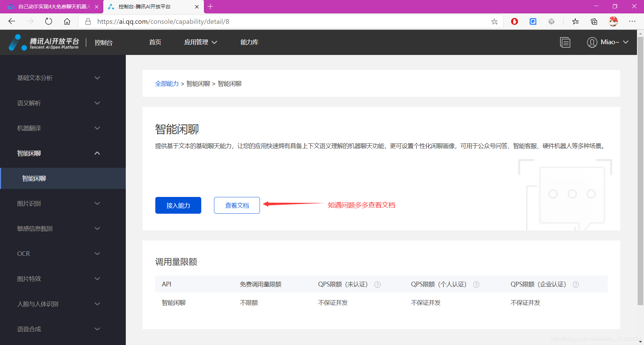Open the browser home page icon
Image resolution: width=644 pixels, height=345 pixels.
pyautogui.click(x=67, y=21)
